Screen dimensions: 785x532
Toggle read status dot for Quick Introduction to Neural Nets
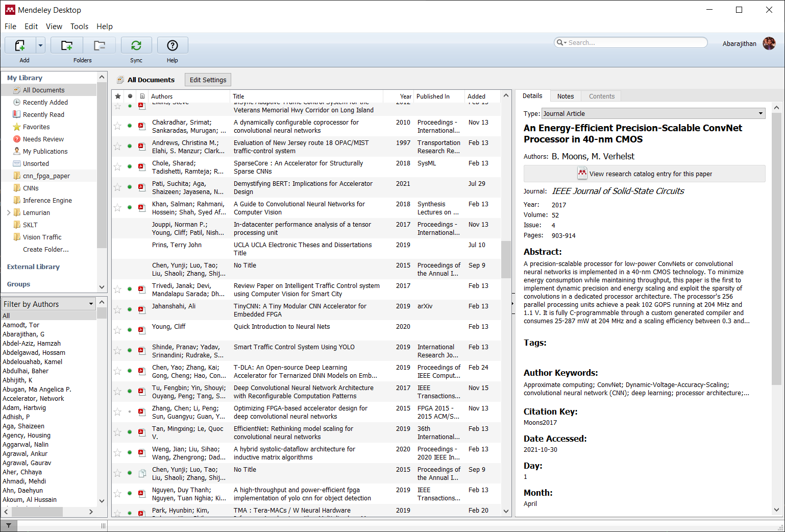130,330
